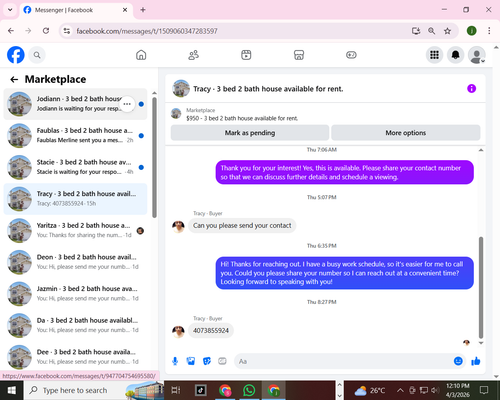
Task: Open Chrome zoom magnifier icon in the address bar
Action: (431, 31)
